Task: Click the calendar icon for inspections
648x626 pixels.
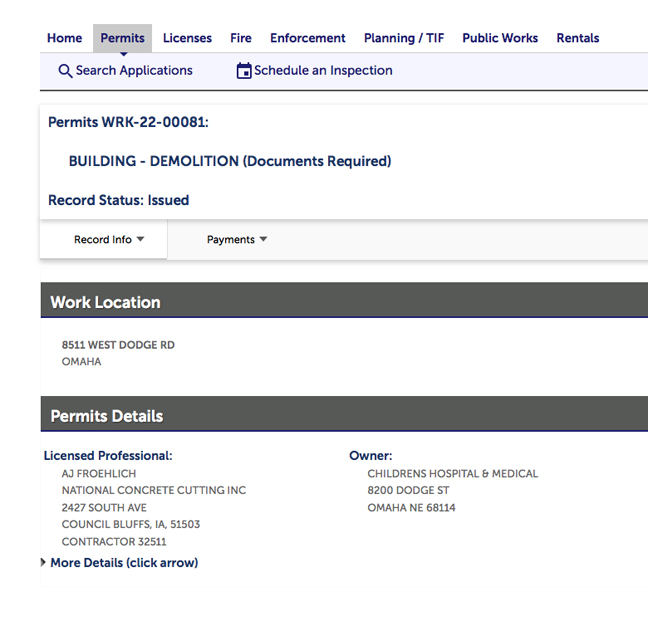Action: (244, 71)
